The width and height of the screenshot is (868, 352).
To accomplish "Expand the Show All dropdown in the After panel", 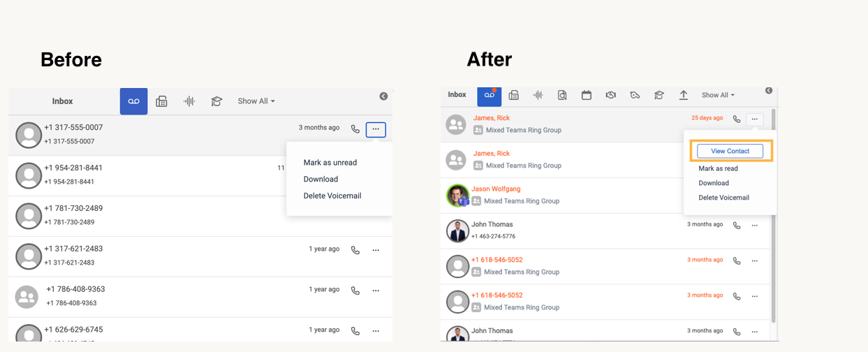I will coord(718,95).
